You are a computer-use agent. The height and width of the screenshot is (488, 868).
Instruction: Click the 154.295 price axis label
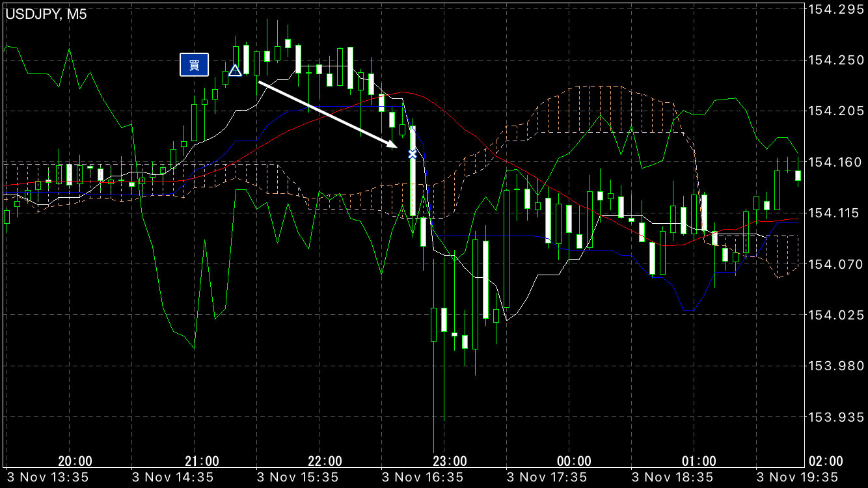tap(834, 9)
